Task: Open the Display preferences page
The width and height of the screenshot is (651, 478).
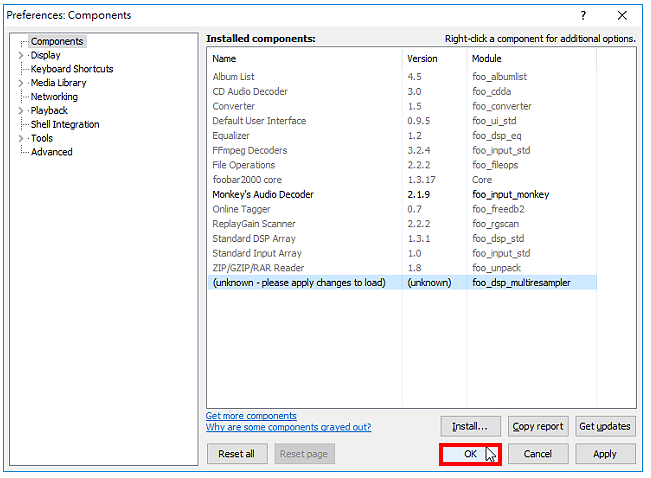Action: (46, 55)
